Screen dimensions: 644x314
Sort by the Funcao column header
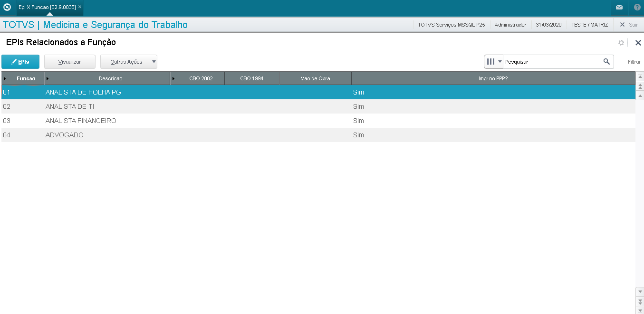click(x=23, y=78)
